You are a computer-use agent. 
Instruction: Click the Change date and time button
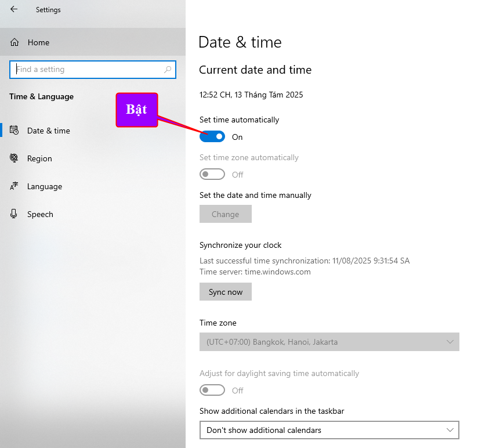(x=225, y=214)
